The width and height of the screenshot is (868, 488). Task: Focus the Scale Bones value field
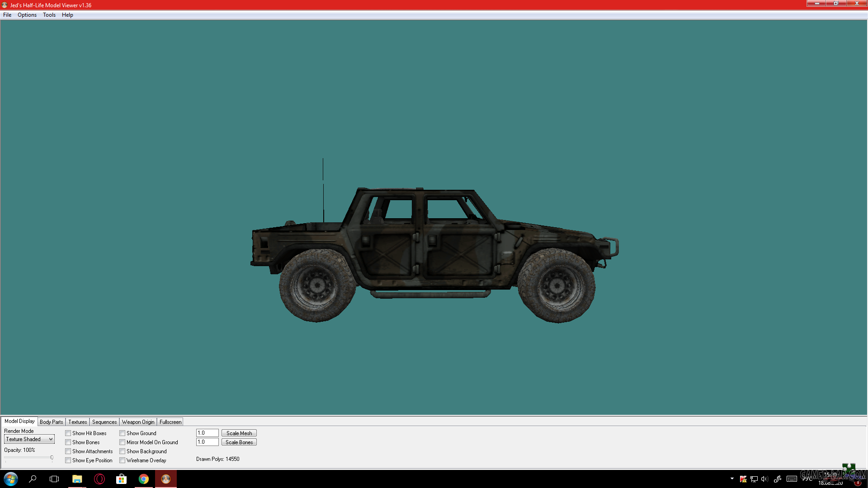[208, 442]
